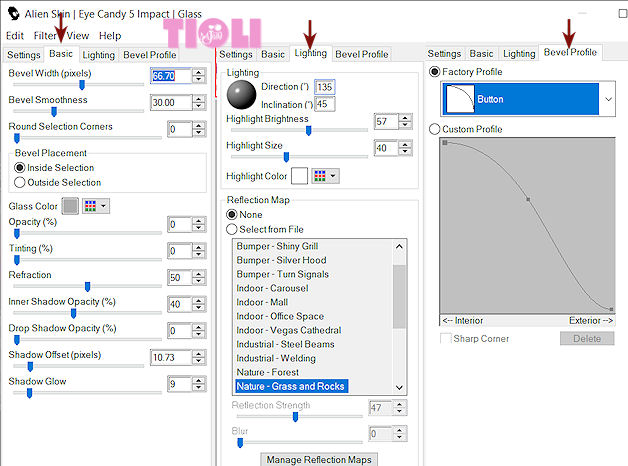628x466 pixels.
Task: Open the Settings tab in middle panel
Action: pyautogui.click(x=236, y=54)
